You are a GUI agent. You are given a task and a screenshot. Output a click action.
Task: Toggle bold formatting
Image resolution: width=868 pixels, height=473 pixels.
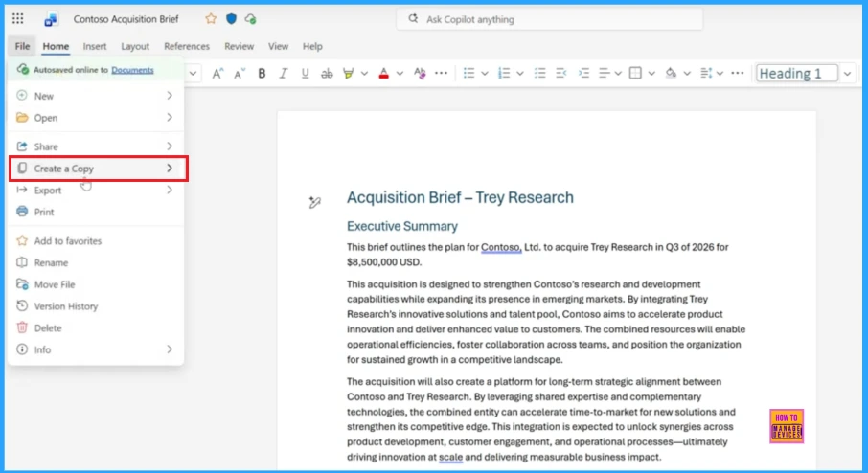tap(262, 74)
